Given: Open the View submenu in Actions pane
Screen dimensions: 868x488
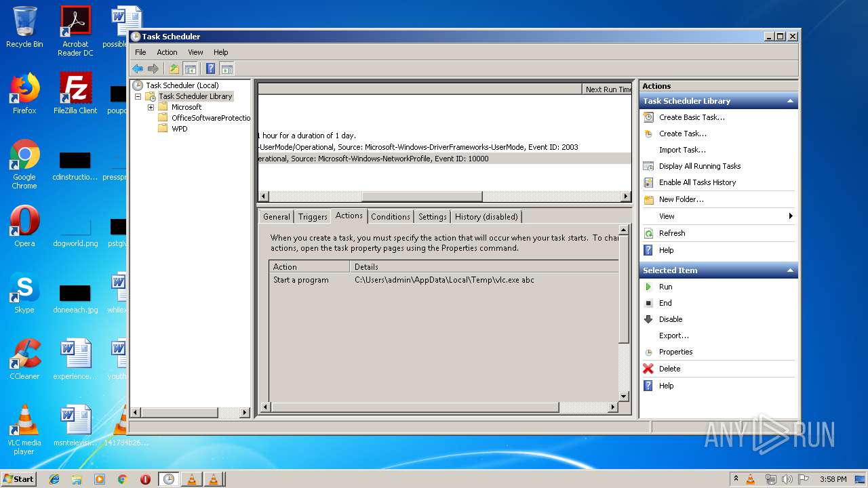Looking at the screenshot, I should click(718, 216).
